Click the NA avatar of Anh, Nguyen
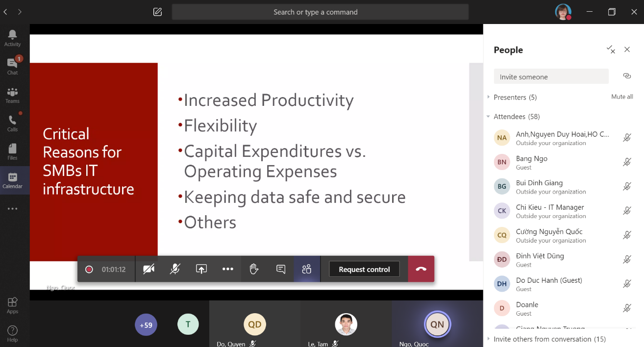The image size is (644, 347). (x=502, y=138)
